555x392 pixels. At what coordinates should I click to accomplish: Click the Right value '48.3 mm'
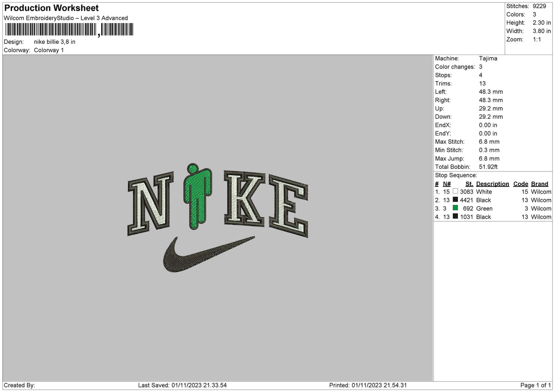[x=491, y=100]
